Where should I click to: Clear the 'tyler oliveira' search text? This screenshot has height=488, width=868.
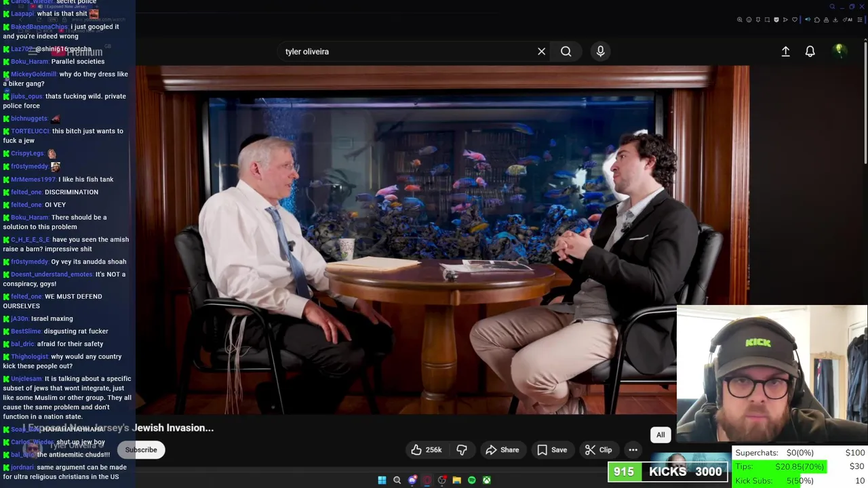pos(541,52)
